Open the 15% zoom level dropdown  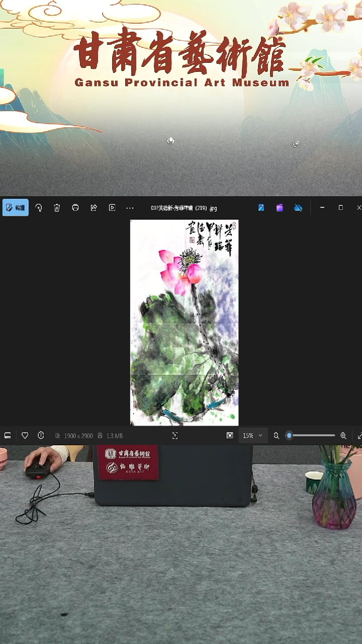click(253, 436)
